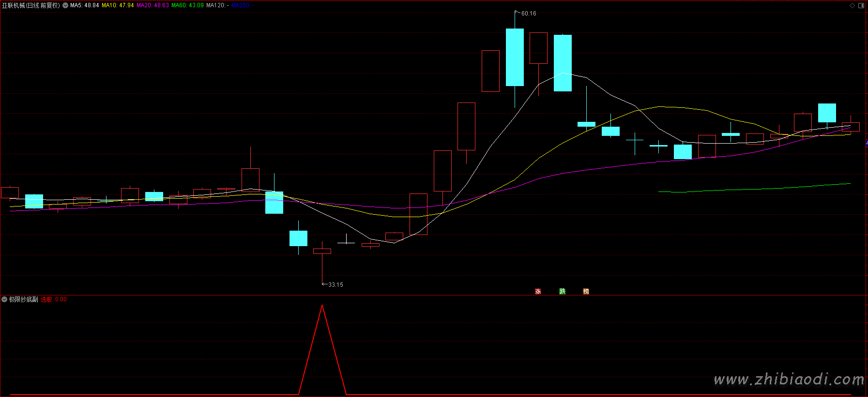Click the 60.16 high price marker
The height and width of the screenshot is (397, 868).
coord(529,14)
